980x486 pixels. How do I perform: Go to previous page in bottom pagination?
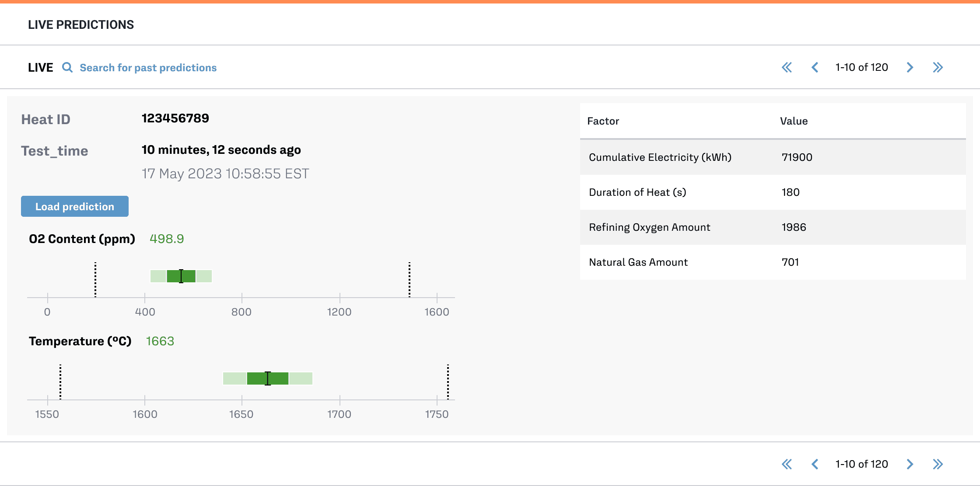pos(815,464)
